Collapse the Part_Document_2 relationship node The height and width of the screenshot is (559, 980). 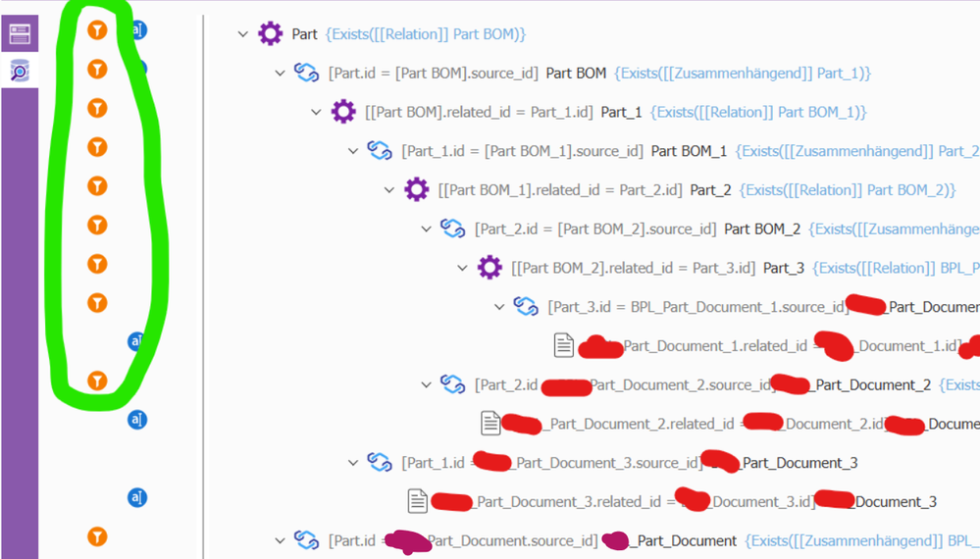pyautogui.click(x=426, y=384)
